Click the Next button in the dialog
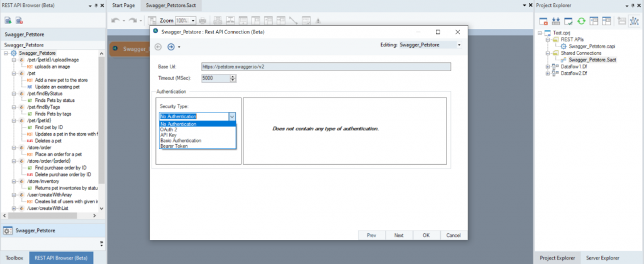This screenshot has width=644, height=264. [x=399, y=235]
